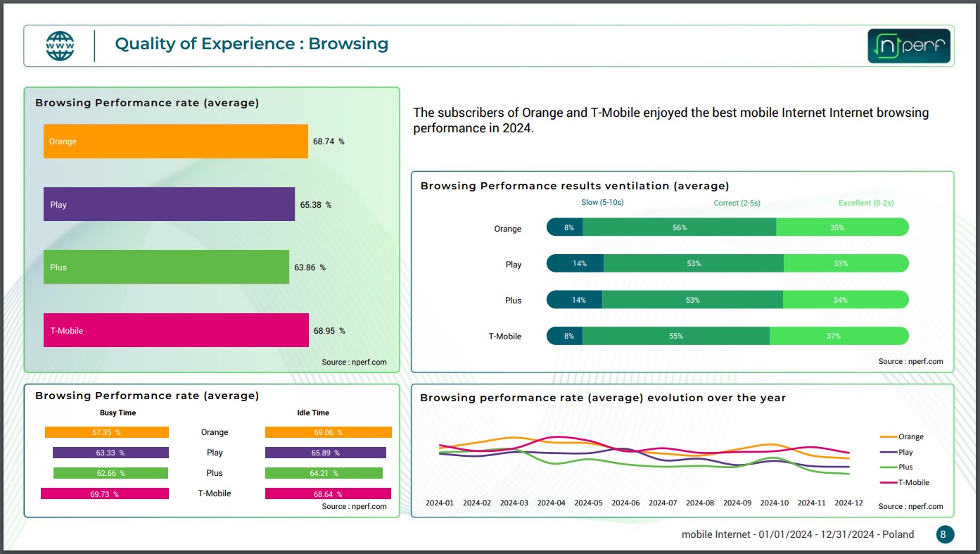
Task: Click T-Mobile's 55% correct segment
Action: click(x=676, y=336)
